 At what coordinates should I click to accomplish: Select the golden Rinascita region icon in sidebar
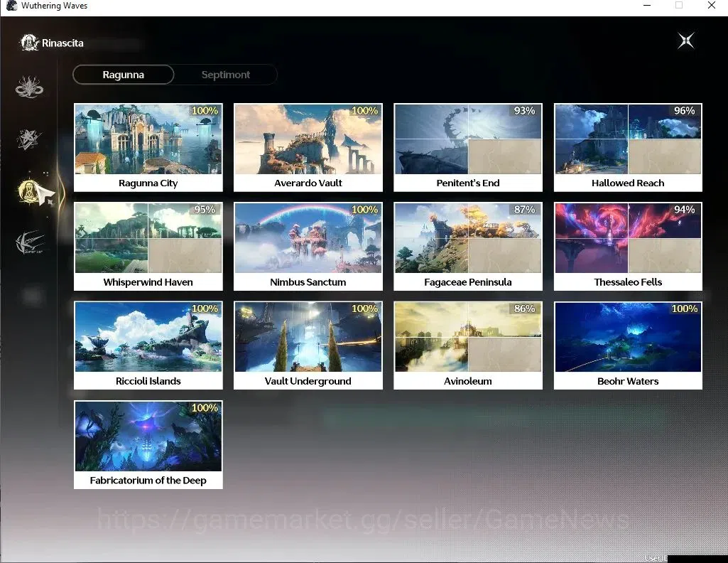coord(31,192)
